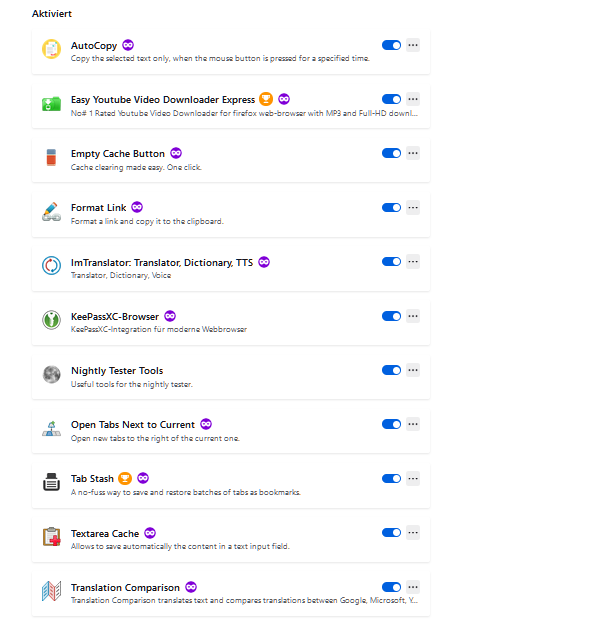Turn off the KeePassXC-Browser toggle
604x638 pixels.
(x=391, y=316)
